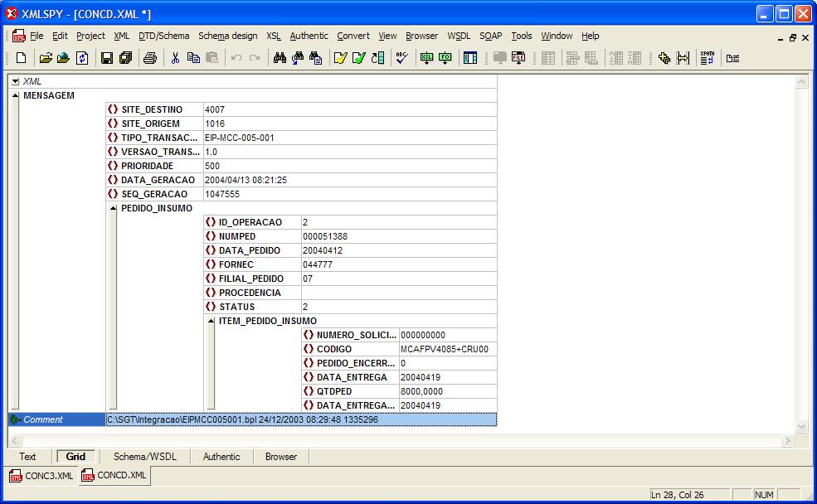Collapse the MENSAGEM element
817x504 pixels.
tap(16, 95)
